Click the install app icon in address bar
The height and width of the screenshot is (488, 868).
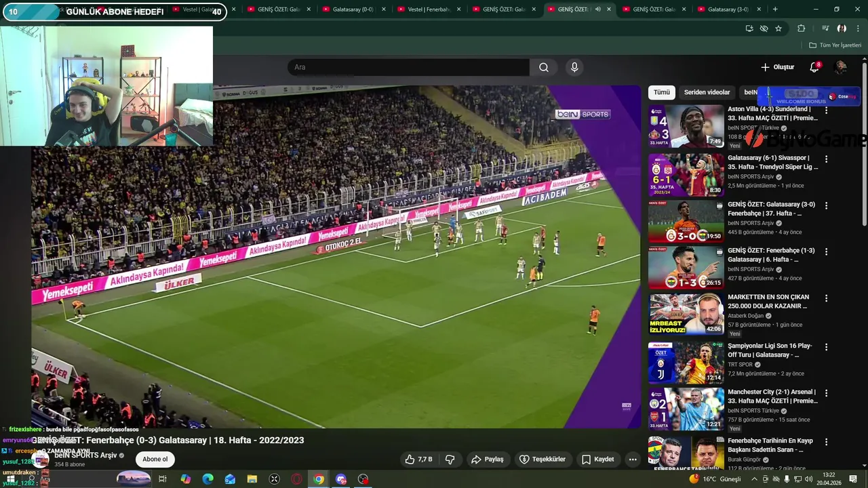click(749, 28)
